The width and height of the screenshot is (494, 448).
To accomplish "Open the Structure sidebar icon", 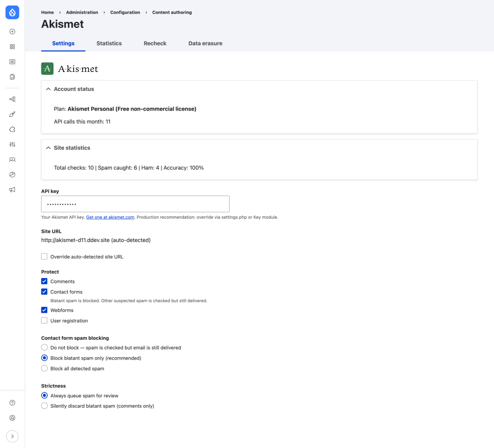I will 12,99.
